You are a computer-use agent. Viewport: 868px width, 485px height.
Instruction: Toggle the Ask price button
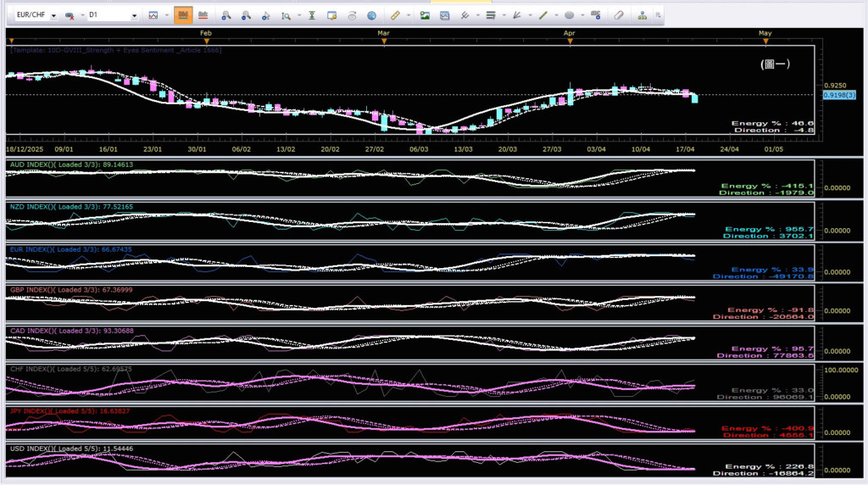[203, 15]
